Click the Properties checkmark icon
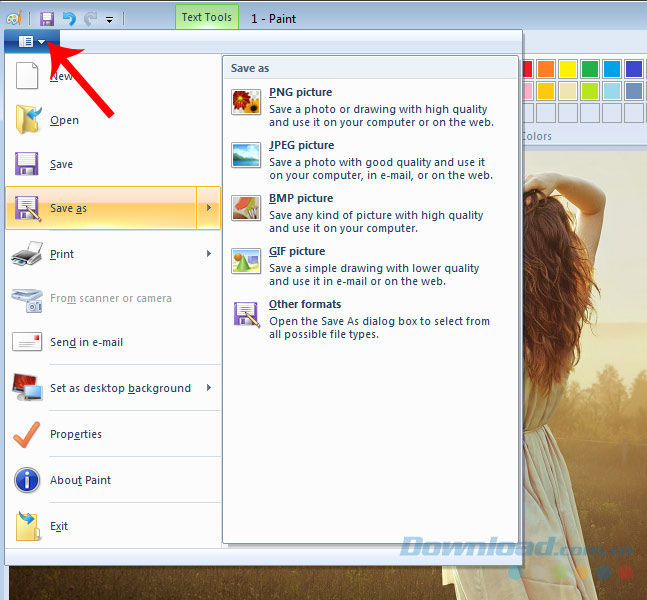This screenshot has width=647, height=600. coord(27,434)
